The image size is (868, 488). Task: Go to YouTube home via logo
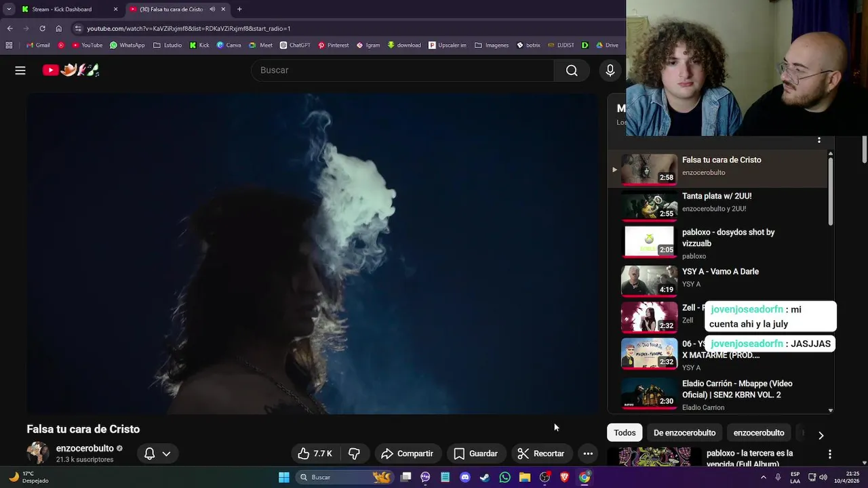coord(71,70)
